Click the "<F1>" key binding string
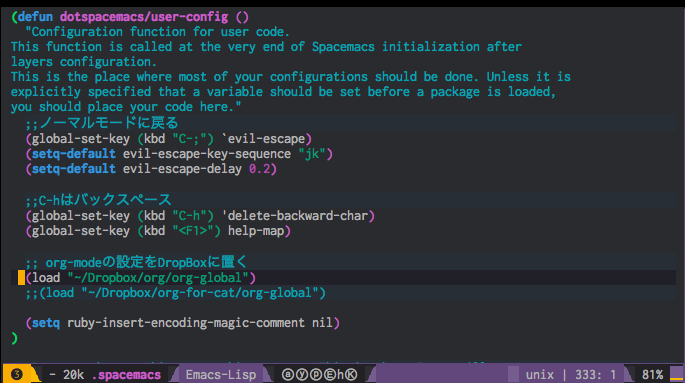 click(x=193, y=231)
